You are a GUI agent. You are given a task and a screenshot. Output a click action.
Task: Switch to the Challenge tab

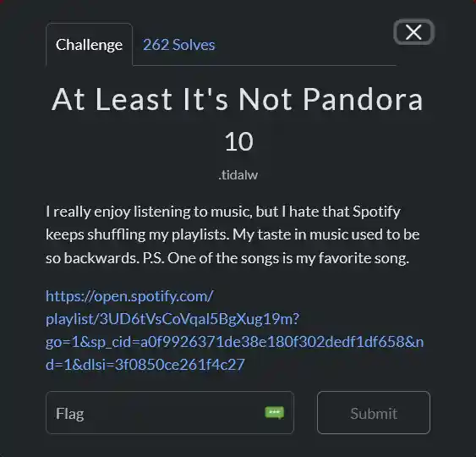(x=90, y=45)
